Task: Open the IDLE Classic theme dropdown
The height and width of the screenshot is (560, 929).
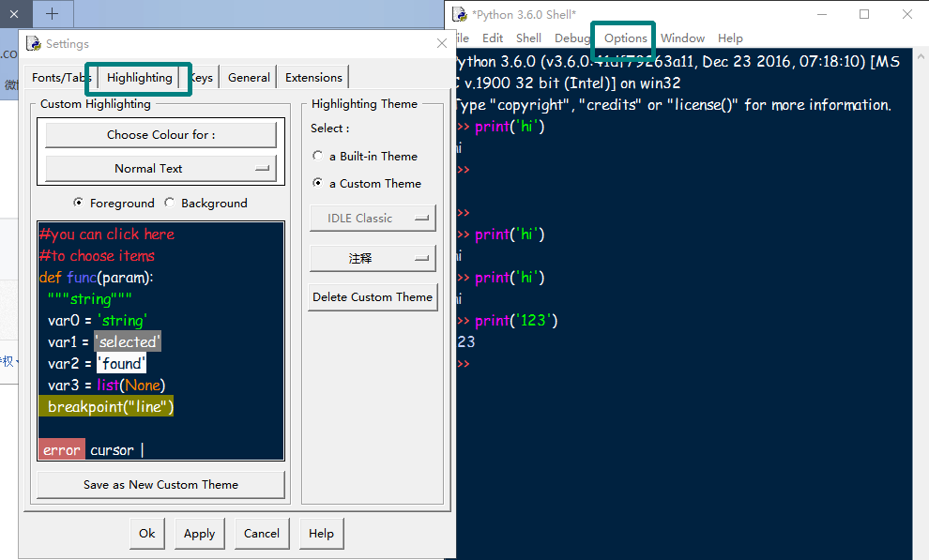Action: point(373,218)
